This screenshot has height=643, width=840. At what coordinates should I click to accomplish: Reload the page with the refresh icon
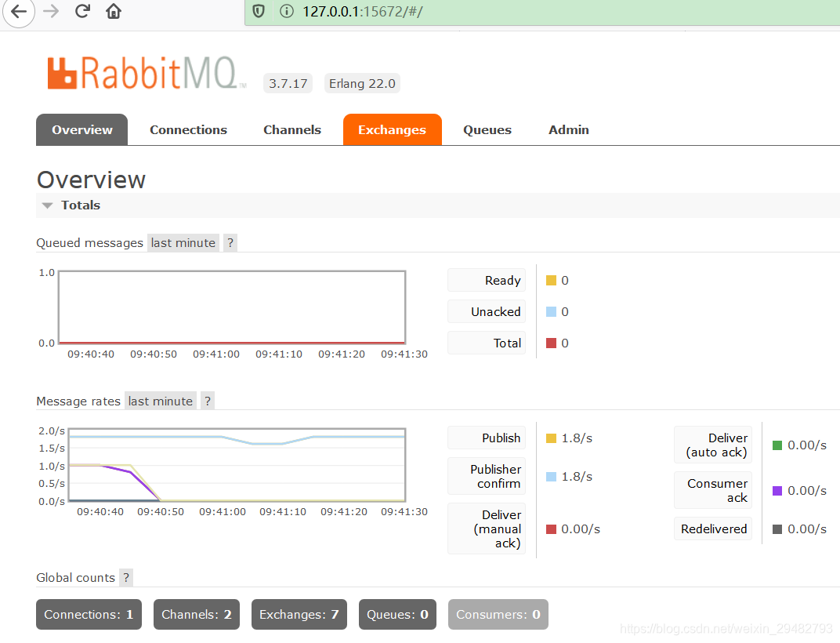point(82,11)
